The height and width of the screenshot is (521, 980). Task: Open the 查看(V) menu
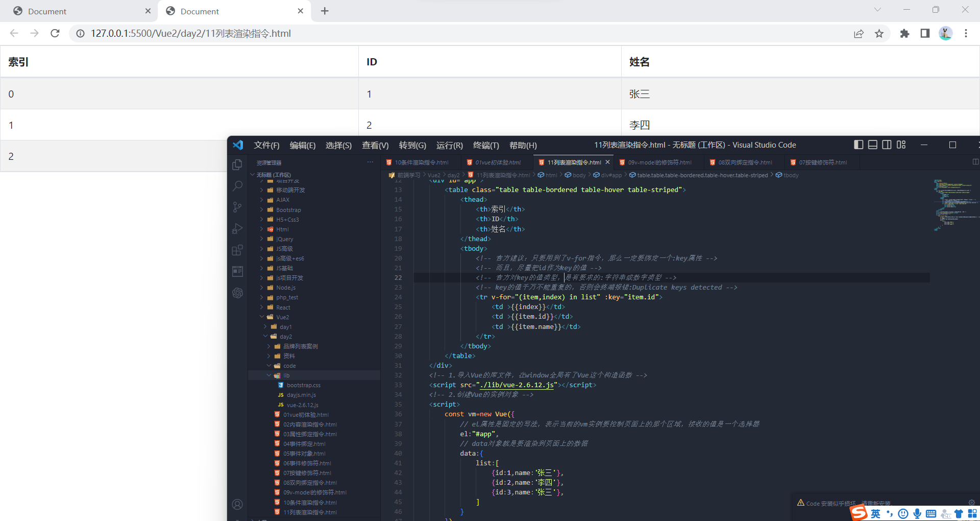375,145
